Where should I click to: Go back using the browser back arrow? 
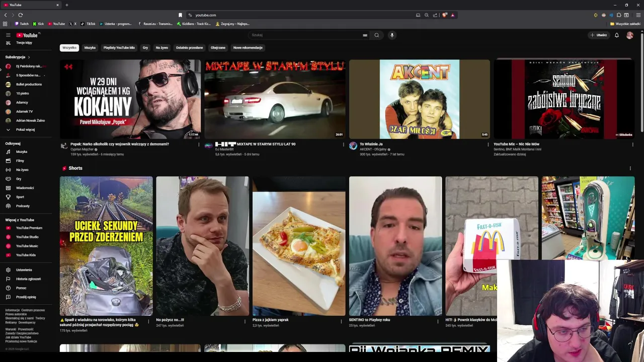click(6, 15)
